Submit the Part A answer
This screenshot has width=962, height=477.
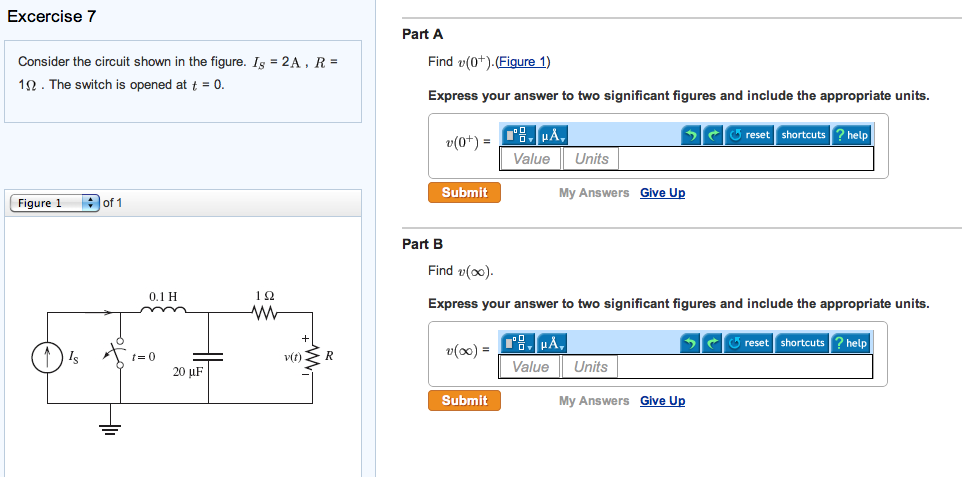coord(464,193)
